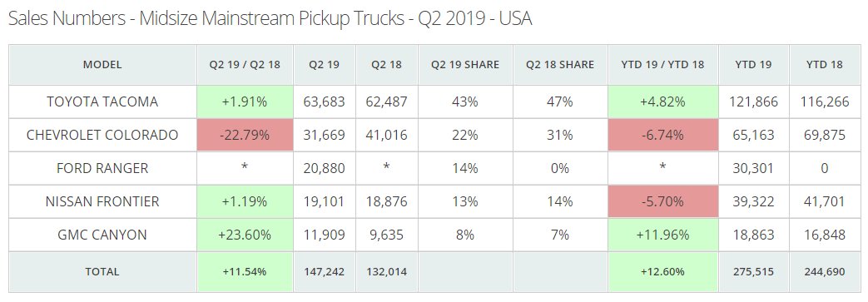Select the +11.54% total change cell

(245, 271)
